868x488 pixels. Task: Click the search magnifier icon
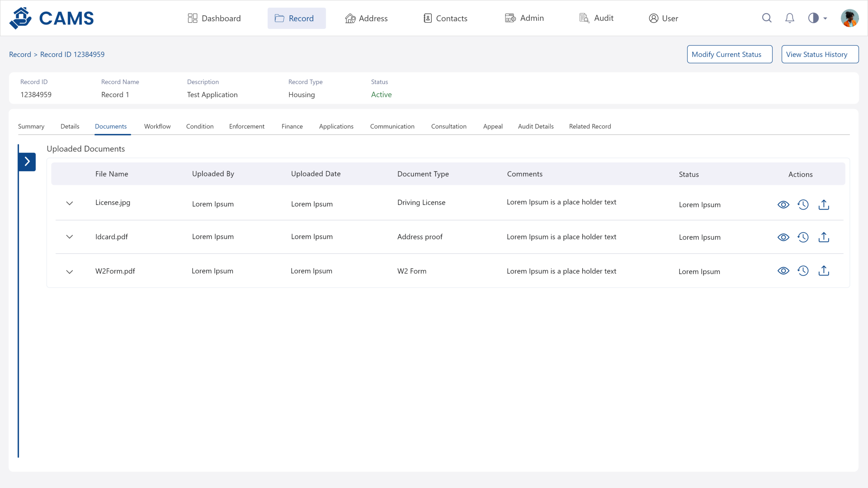[767, 18]
